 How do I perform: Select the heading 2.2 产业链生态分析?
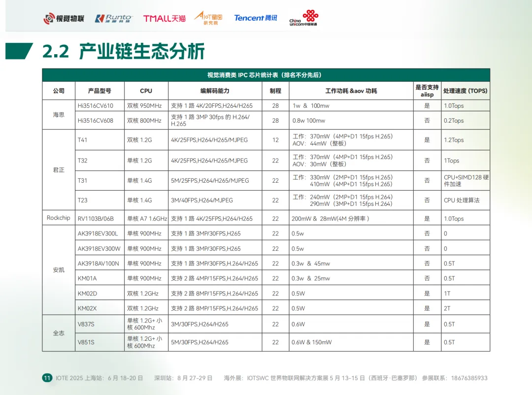click(x=124, y=51)
